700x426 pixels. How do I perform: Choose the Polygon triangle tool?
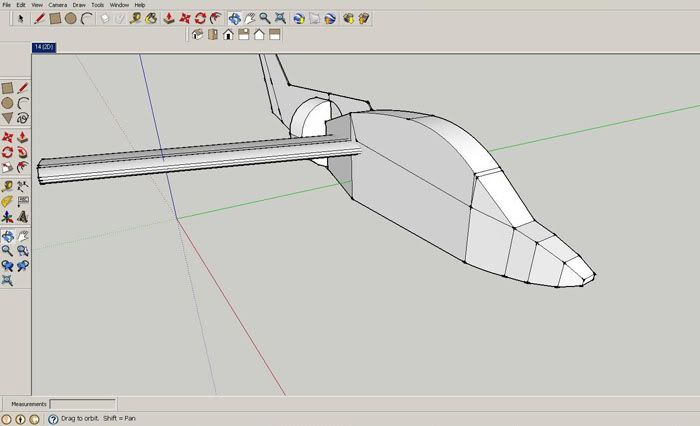point(7,118)
